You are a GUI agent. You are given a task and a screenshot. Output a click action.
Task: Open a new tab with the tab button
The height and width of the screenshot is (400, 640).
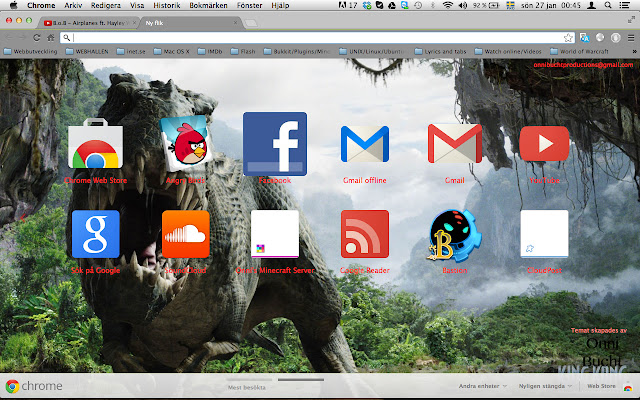click(251, 23)
